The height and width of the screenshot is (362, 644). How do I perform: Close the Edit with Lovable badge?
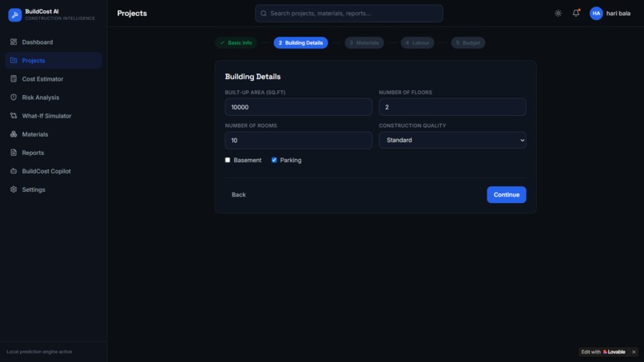point(634,352)
